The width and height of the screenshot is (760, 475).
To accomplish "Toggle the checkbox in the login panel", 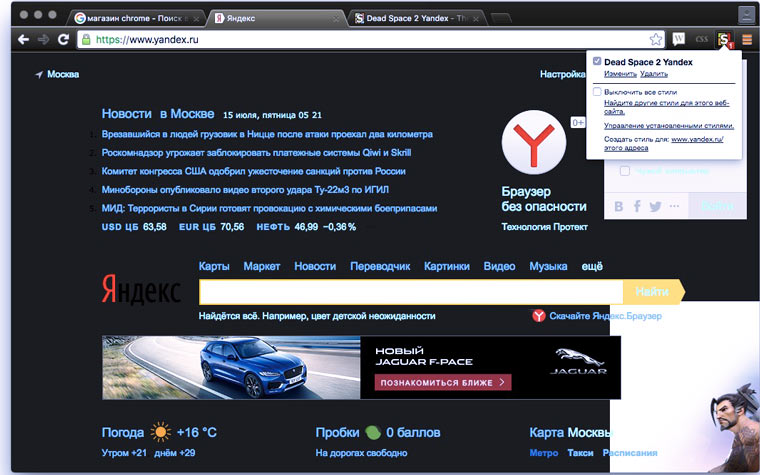I will pyautogui.click(x=625, y=171).
